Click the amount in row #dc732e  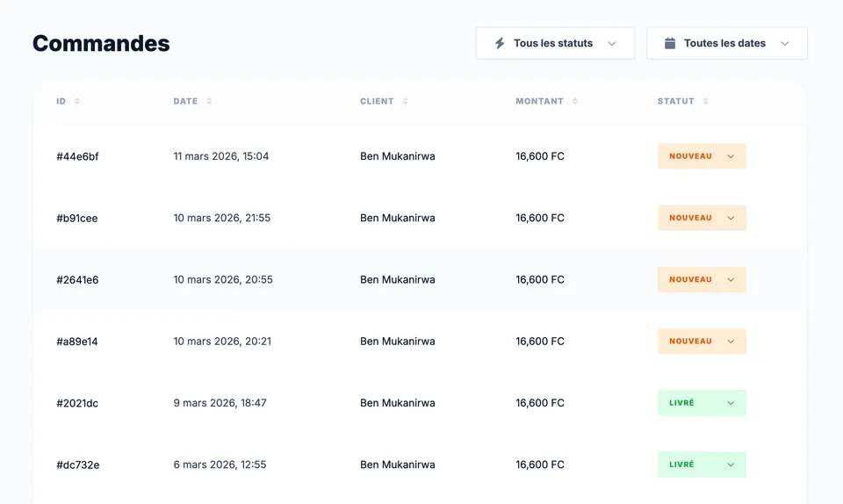click(x=540, y=464)
